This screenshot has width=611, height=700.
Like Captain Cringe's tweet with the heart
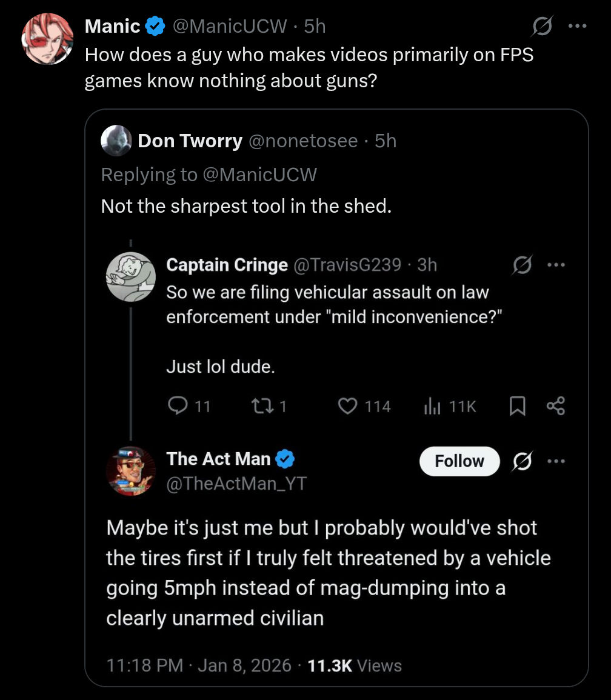tap(347, 406)
